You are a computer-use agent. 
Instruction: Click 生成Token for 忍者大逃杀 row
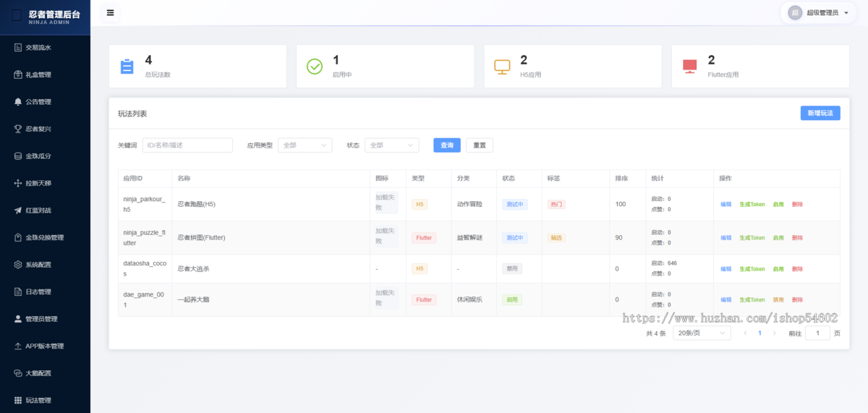tap(752, 268)
